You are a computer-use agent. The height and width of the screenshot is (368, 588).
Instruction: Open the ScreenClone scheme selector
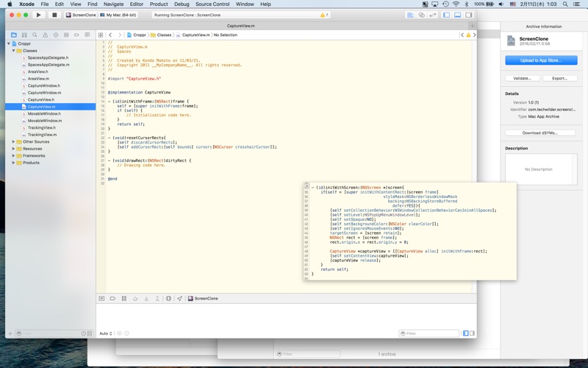[x=81, y=15]
